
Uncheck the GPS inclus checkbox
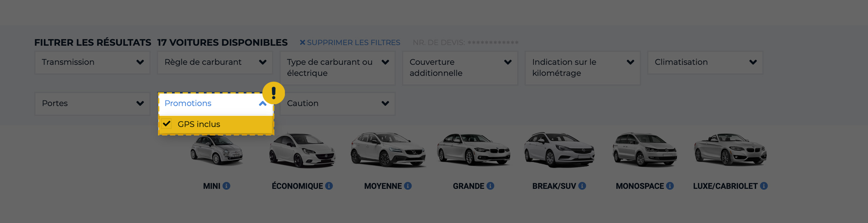tap(166, 124)
